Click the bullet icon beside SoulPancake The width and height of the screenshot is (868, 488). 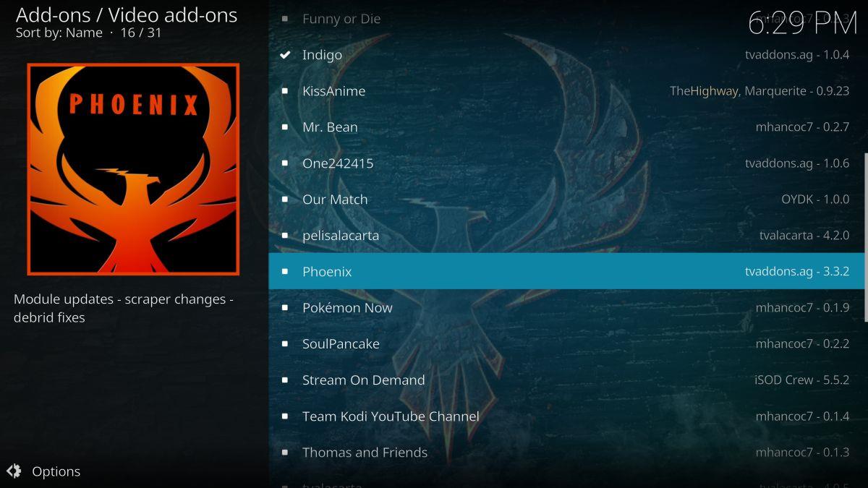285,344
